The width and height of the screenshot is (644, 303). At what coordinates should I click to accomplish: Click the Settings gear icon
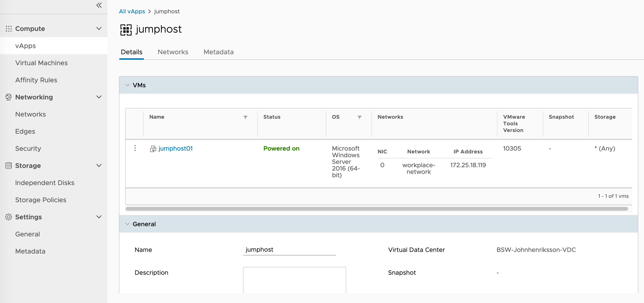[x=9, y=217]
